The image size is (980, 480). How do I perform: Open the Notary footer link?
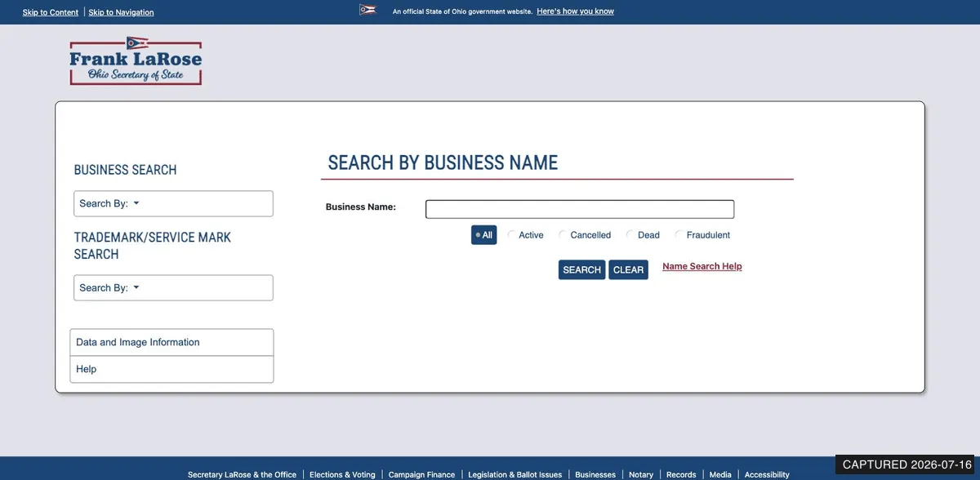tap(641, 474)
